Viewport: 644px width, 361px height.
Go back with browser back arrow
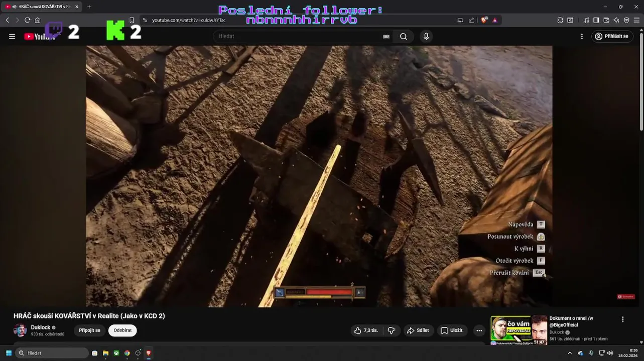click(8, 20)
